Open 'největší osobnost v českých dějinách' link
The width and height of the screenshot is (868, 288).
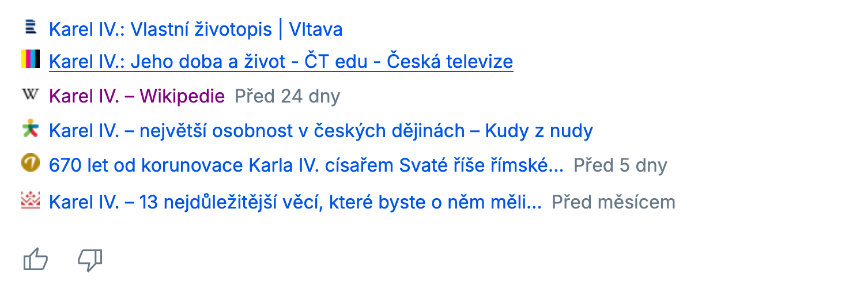tap(320, 131)
